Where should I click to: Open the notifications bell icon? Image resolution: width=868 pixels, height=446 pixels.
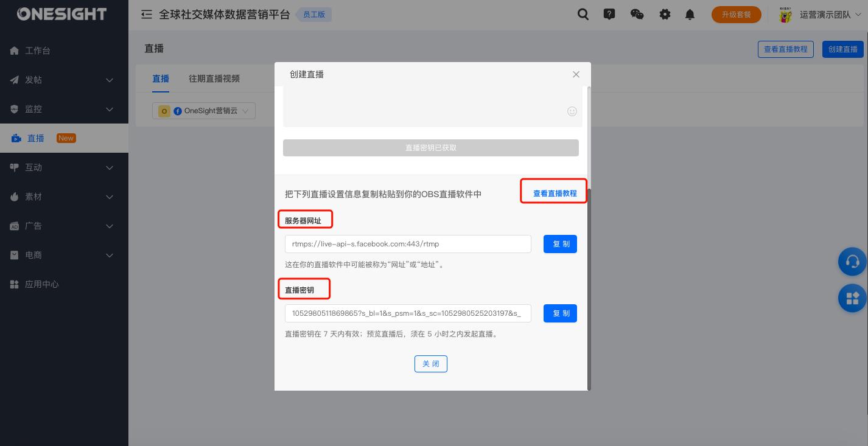(690, 14)
